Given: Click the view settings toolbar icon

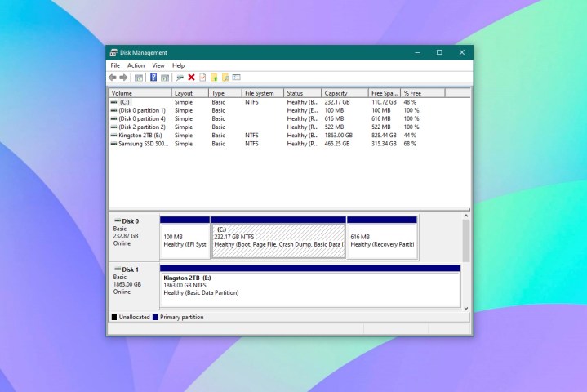Looking at the screenshot, I should (236, 77).
